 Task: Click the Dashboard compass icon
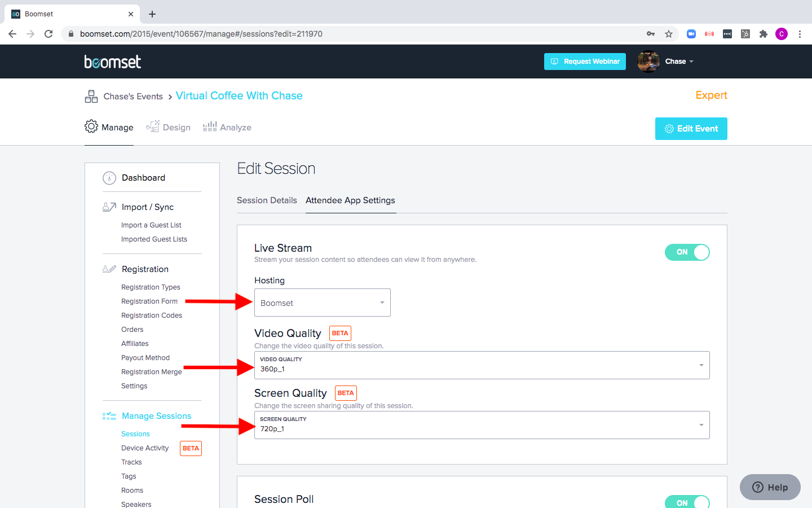tap(109, 178)
